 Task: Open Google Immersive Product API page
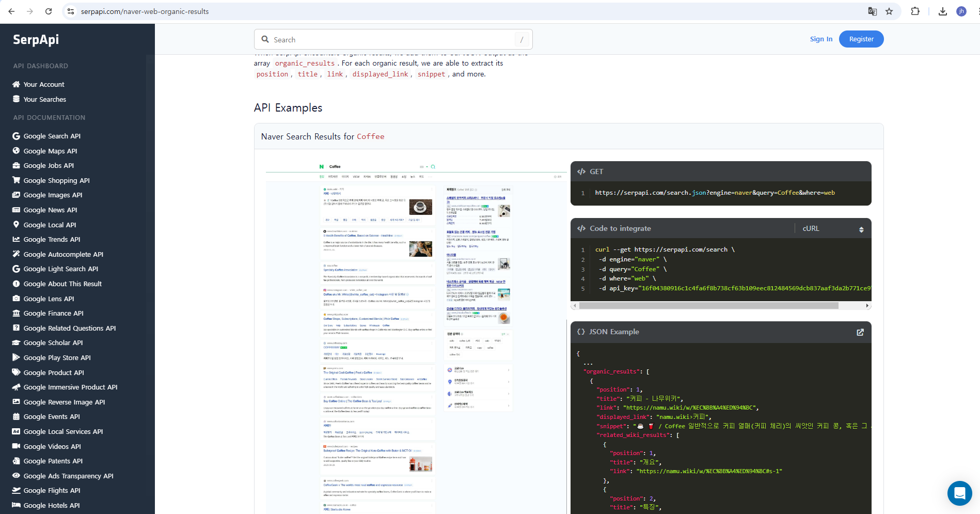pos(71,387)
